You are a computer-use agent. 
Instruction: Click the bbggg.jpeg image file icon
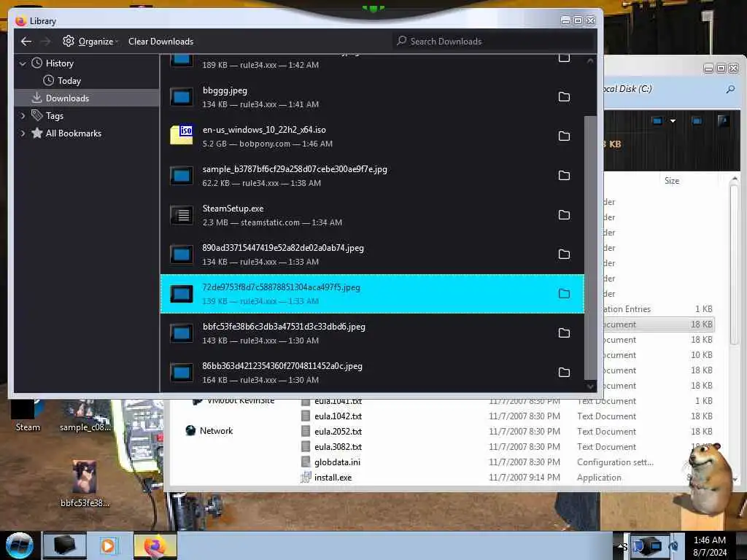182,97
